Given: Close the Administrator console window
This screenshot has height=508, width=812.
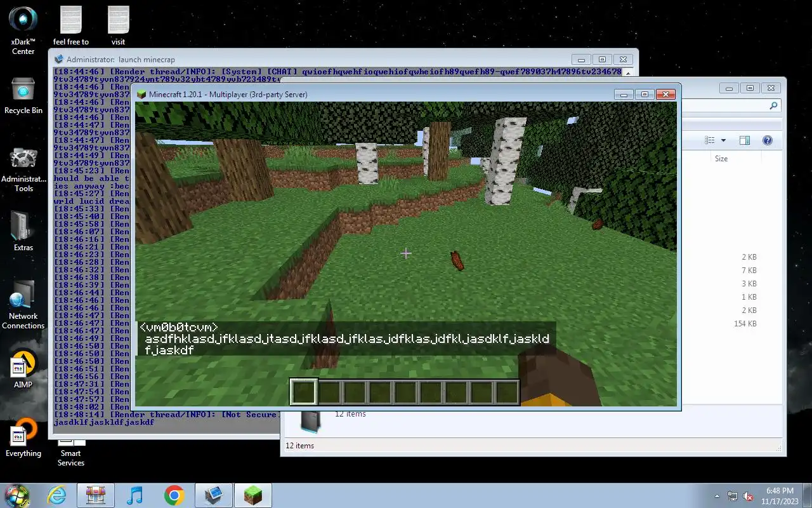Looking at the screenshot, I should point(624,60).
